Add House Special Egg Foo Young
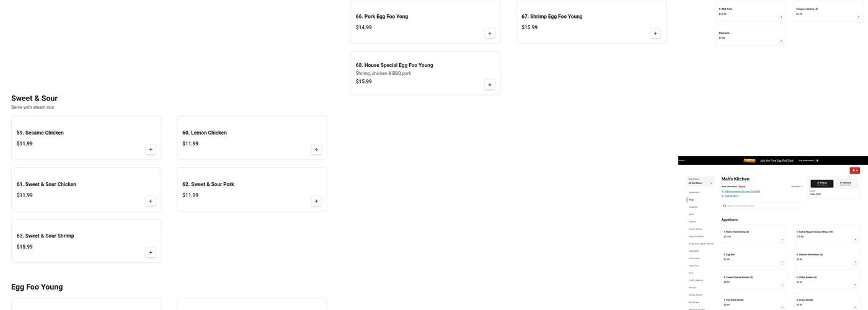The width and height of the screenshot is (868, 310). pos(490,85)
